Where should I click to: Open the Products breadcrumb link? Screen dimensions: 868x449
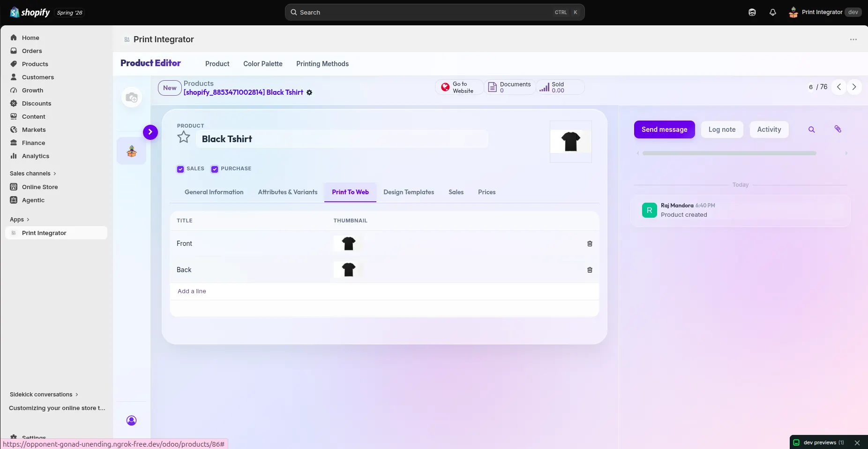point(199,84)
